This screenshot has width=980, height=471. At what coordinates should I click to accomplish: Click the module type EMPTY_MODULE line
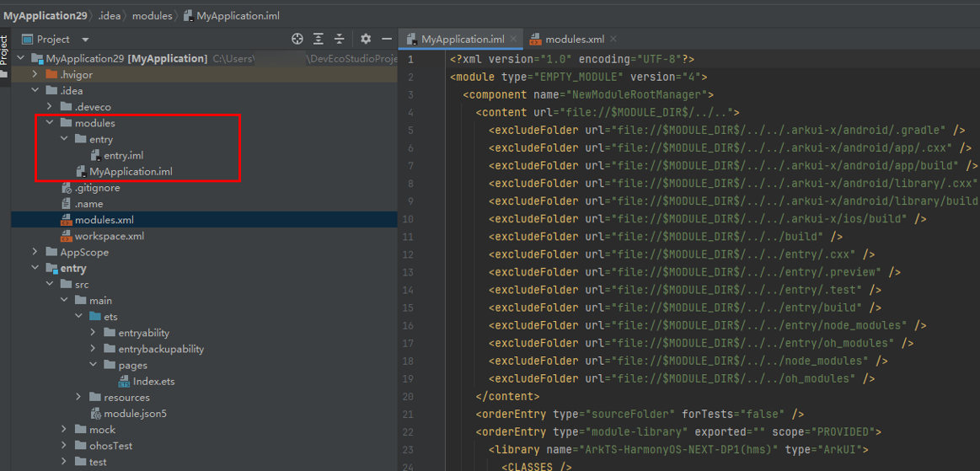click(x=579, y=77)
